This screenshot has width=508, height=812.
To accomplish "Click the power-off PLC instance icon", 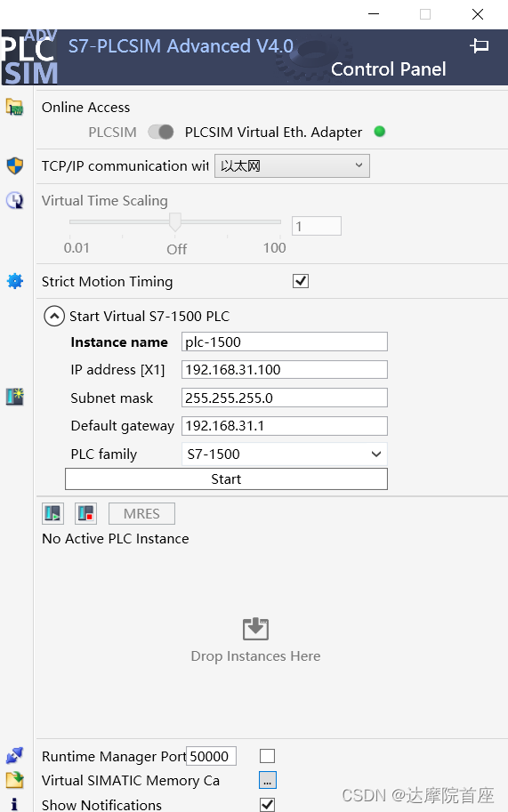I will coord(86,513).
